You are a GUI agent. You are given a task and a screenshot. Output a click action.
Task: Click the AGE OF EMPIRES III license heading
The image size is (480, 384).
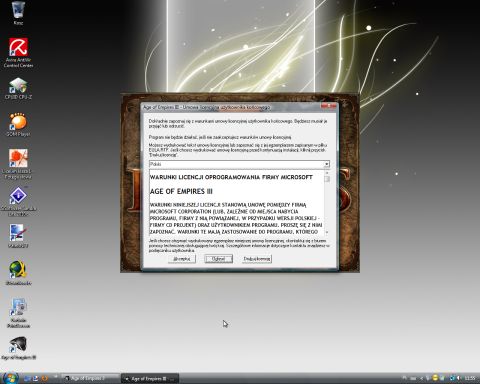click(181, 191)
